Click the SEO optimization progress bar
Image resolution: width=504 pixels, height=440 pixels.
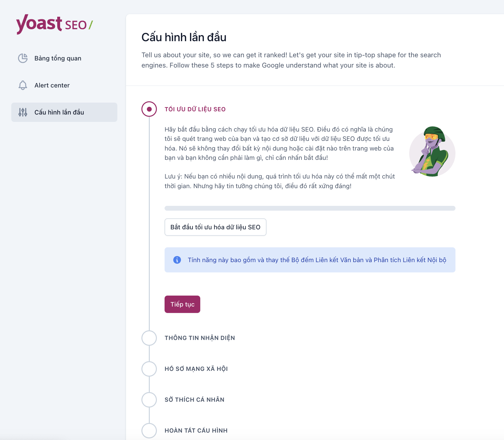click(x=310, y=208)
